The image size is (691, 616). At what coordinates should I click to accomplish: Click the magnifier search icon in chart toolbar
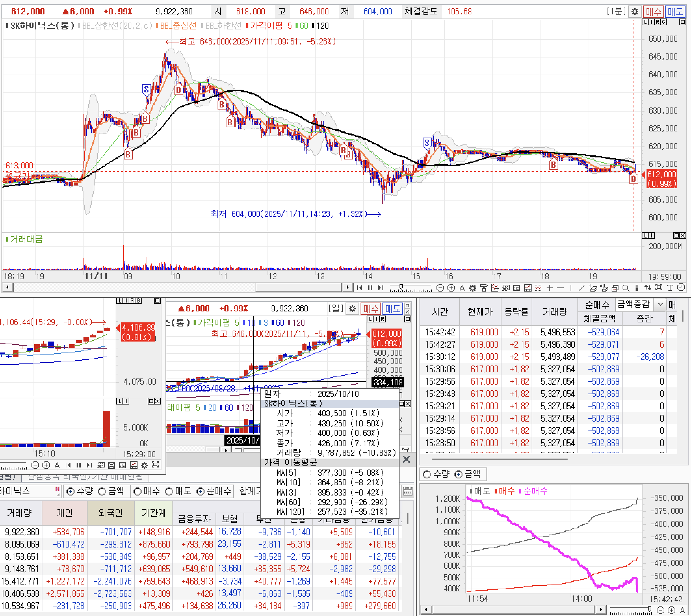(626, 288)
